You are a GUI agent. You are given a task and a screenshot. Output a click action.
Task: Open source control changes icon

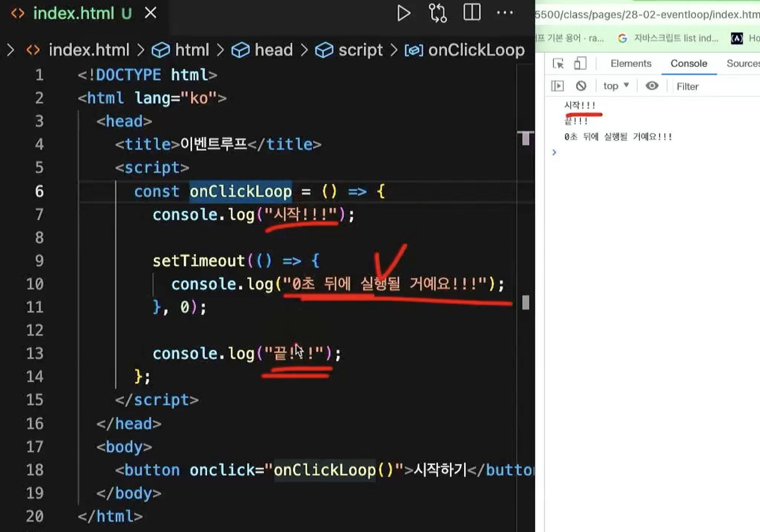pyautogui.click(x=438, y=13)
